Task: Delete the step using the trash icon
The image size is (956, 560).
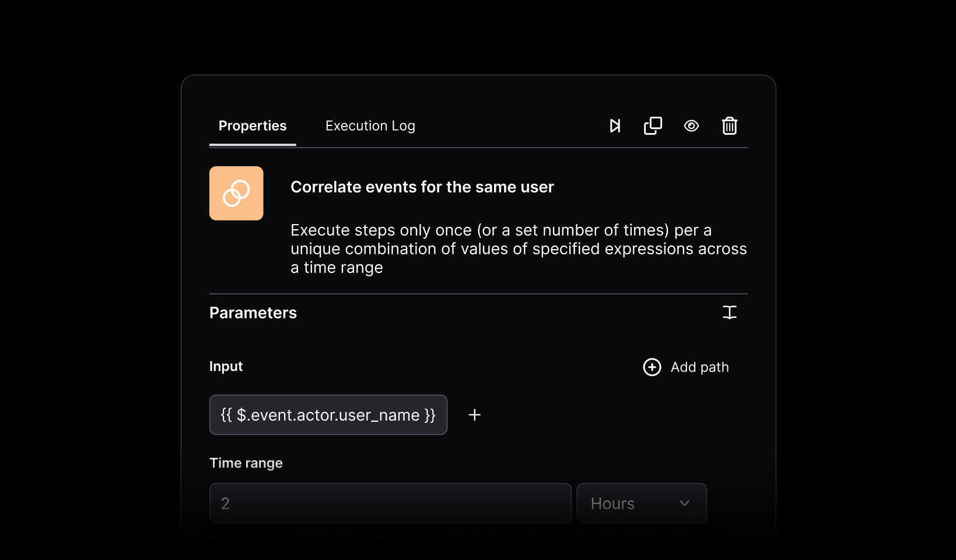Action: click(x=729, y=126)
